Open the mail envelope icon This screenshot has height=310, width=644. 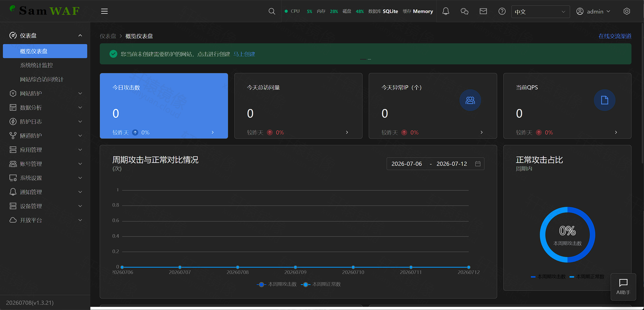[x=483, y=11]
